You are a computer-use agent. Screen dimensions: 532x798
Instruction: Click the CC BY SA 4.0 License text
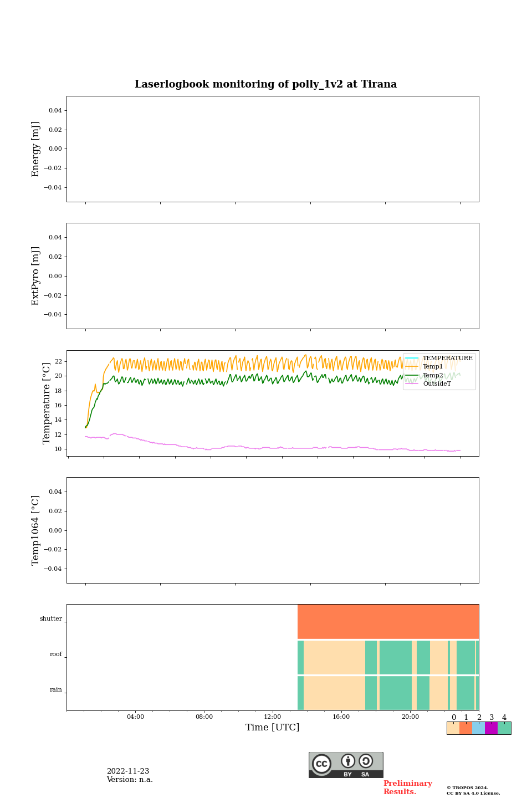click(473, 793)
